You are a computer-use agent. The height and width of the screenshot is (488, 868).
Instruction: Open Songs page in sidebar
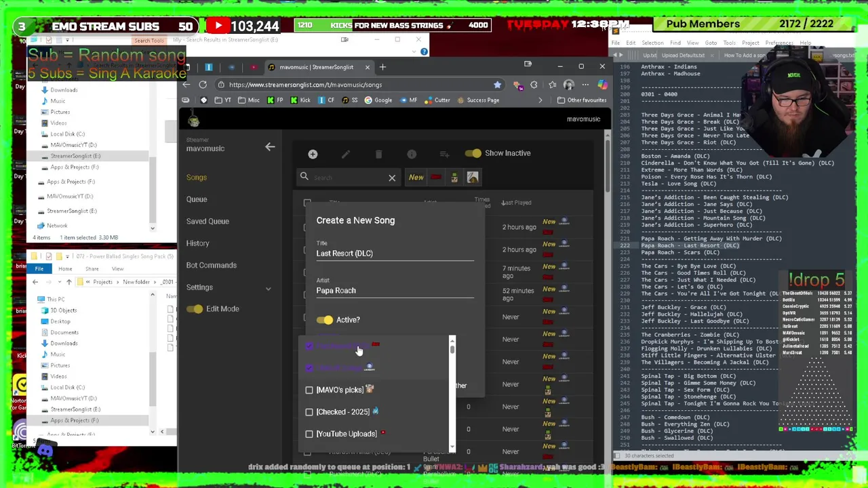click(x=197, y=178)
